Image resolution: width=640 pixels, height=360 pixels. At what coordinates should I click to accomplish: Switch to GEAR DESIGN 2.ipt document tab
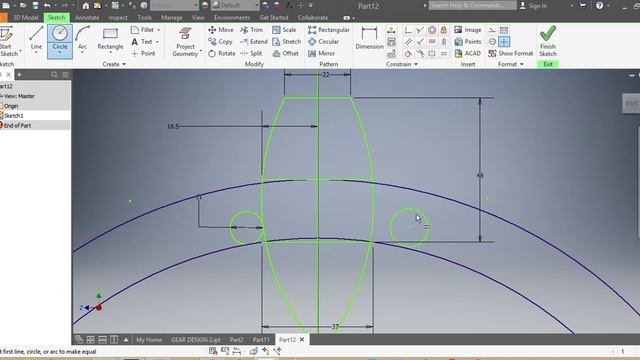click(x=196, y=340)
